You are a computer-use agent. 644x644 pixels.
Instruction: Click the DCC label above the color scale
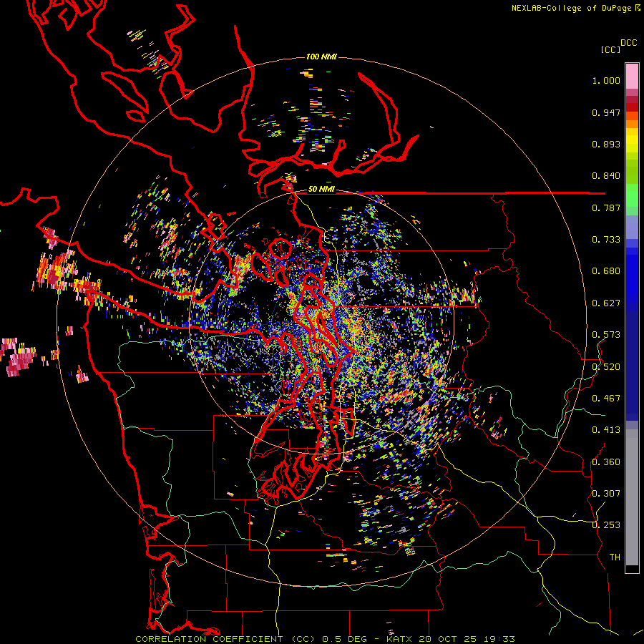point(628,43)
